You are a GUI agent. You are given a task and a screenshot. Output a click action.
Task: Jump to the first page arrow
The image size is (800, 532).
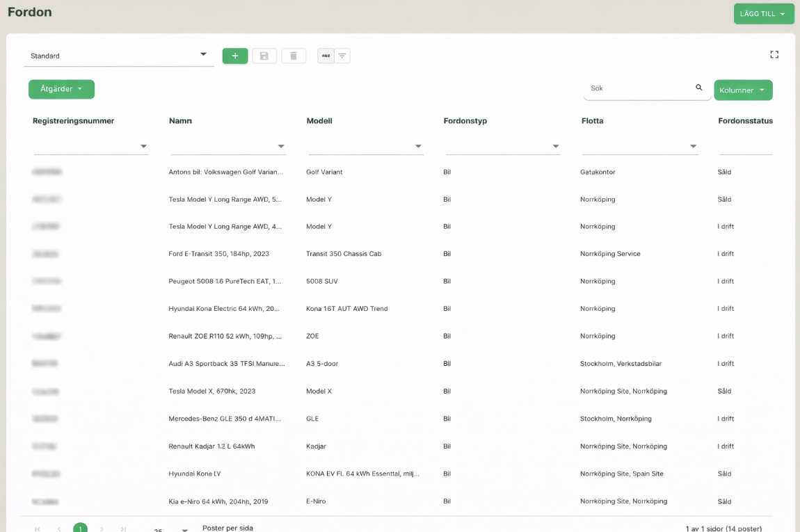pos(38,529)
